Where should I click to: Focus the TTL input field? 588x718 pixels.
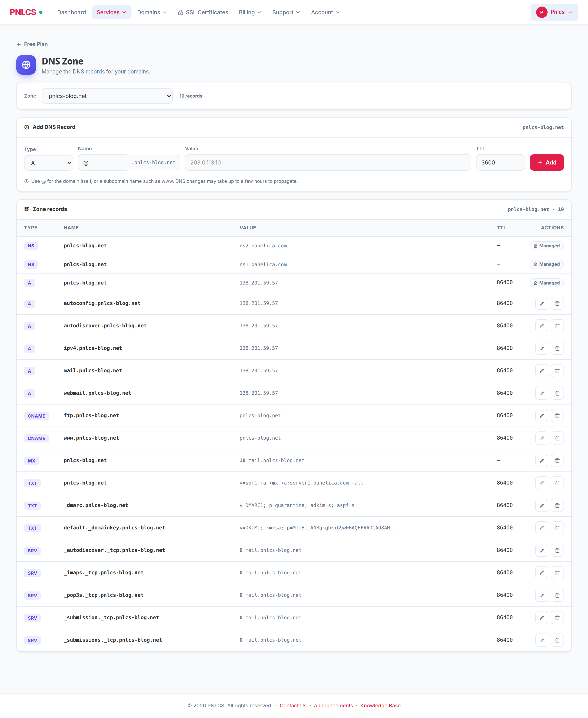coord(500,162)
